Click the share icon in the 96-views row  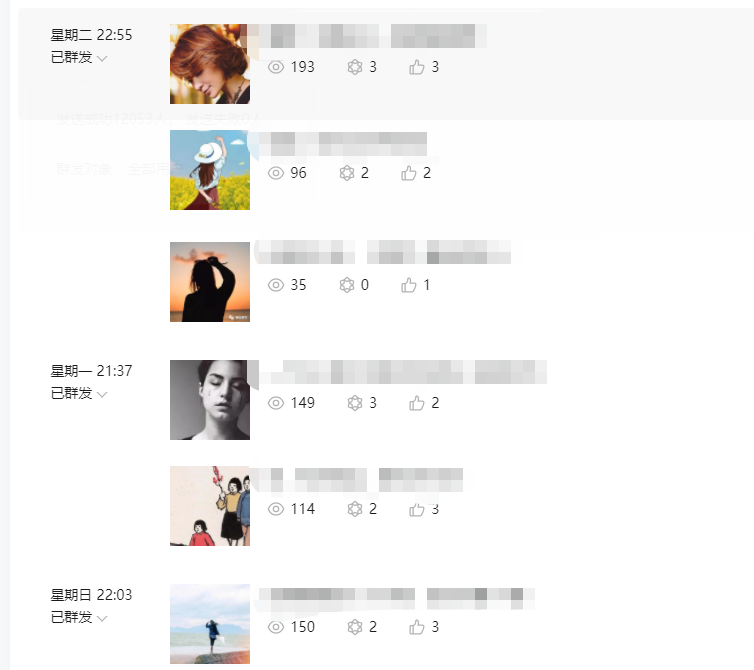pyautogui.click(x=347, y=173)
